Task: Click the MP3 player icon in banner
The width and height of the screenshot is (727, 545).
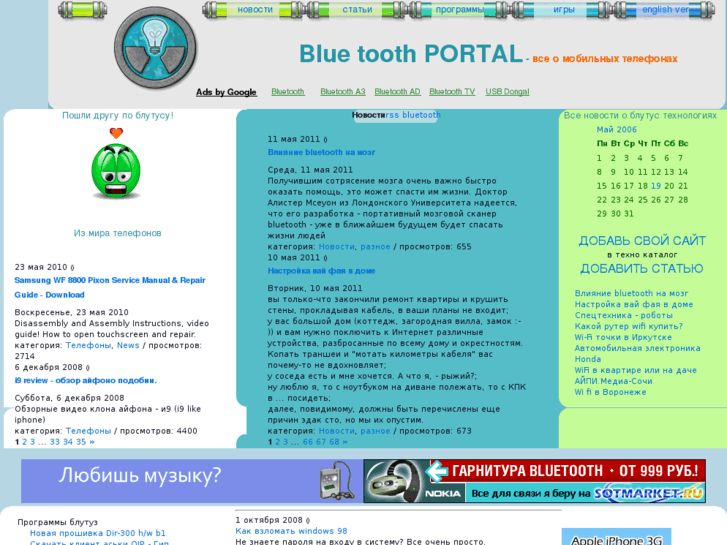Action: (336, 480)
